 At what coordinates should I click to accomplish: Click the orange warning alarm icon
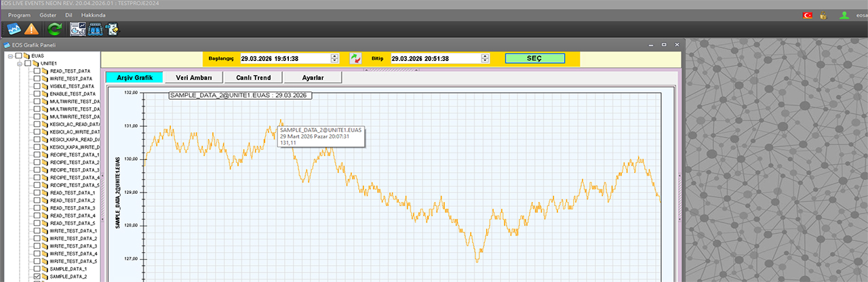(x=31, y=29)
